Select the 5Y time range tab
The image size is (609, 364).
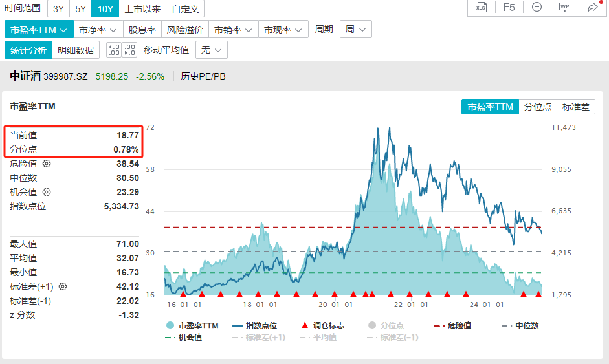(80, 8)
